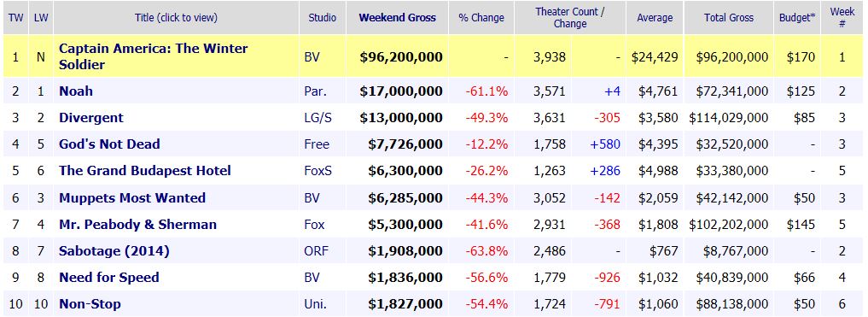Click the Sabotage (2014) title
This screenshot has width=868, height=317.
tap(114, 251)
